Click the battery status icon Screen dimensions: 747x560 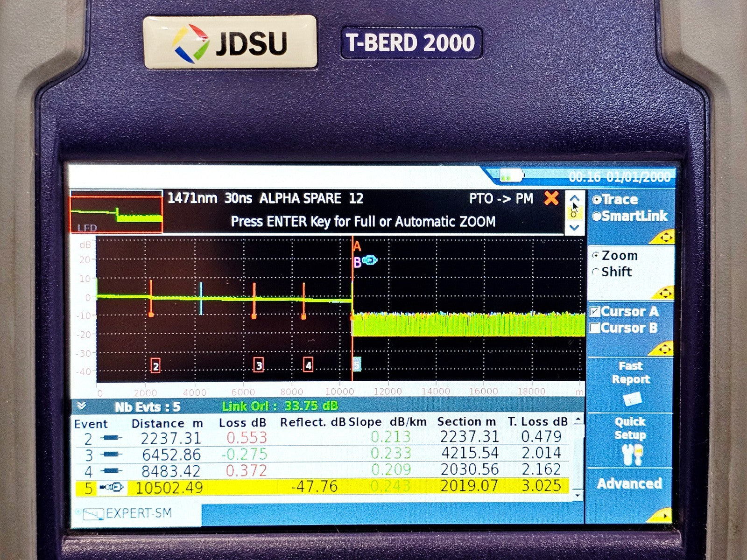click(512, 176)
